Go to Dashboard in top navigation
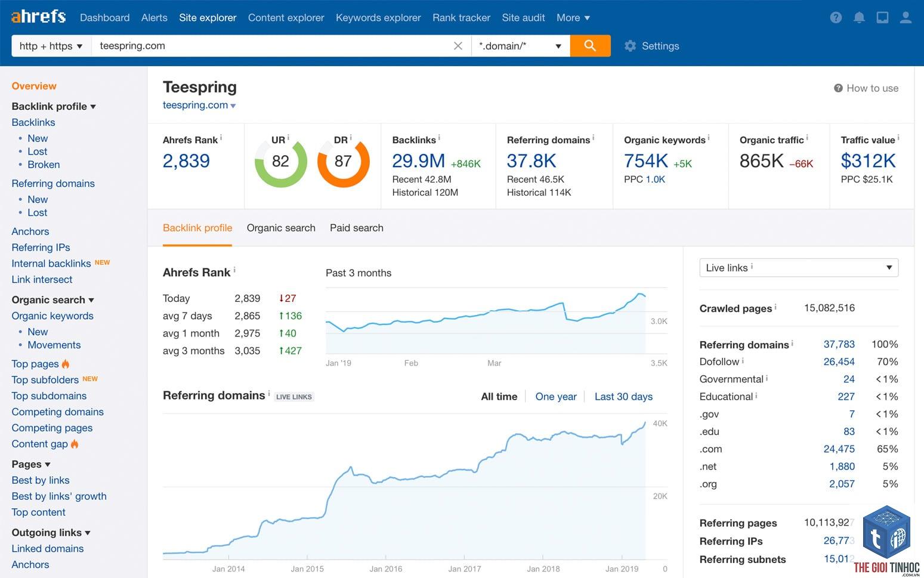 tap(105, 18)
